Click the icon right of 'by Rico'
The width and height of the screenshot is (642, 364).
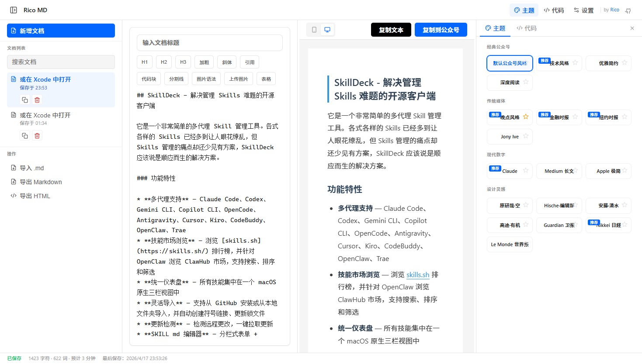coord(628,10)
